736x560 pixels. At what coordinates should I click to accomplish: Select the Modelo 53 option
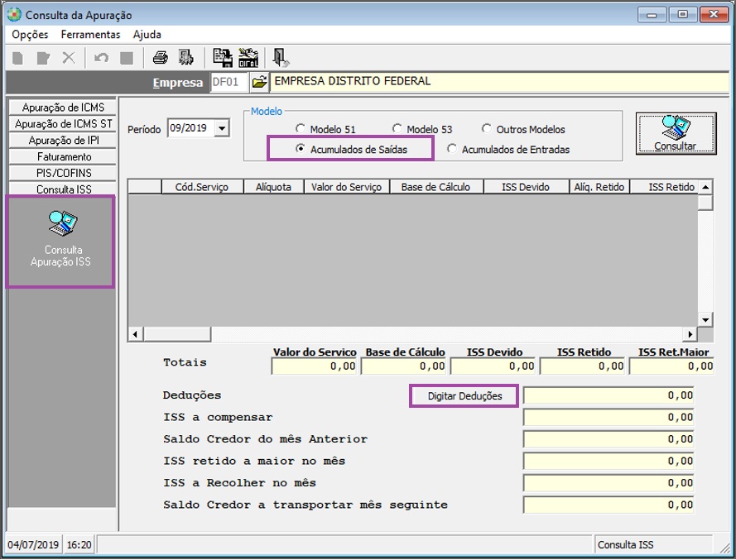click(397, 130)
